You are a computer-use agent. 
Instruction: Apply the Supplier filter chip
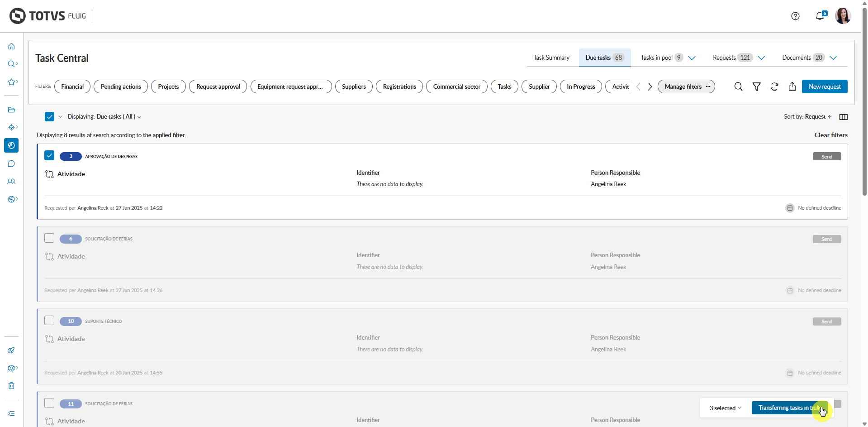click(539, 86)
